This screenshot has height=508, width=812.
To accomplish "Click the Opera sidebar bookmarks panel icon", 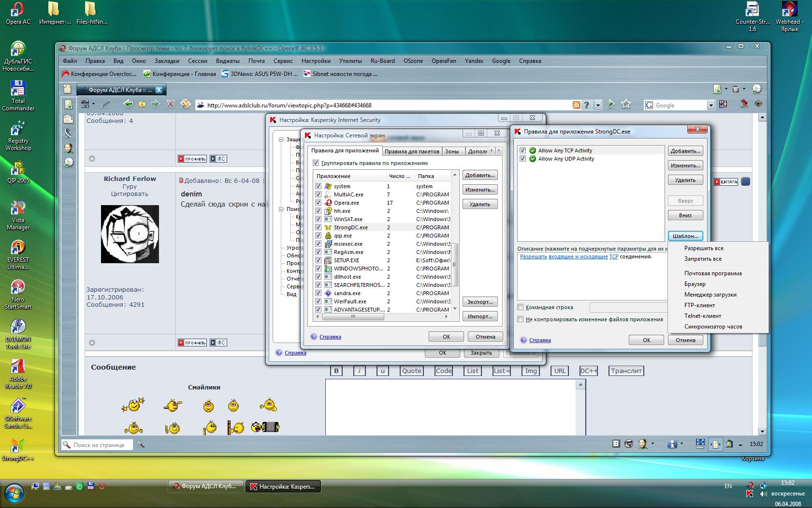I will 69,105.
